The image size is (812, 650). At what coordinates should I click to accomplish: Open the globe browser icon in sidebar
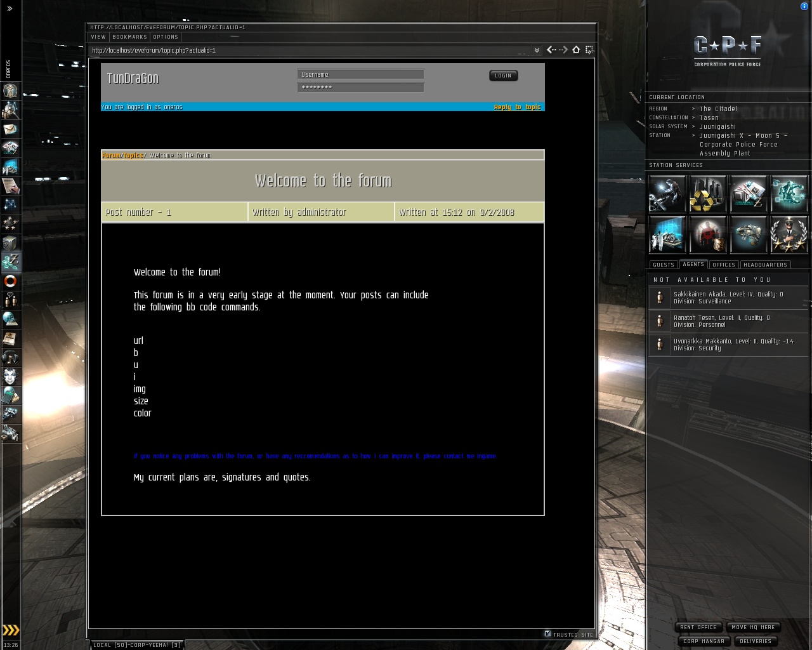pyautogui.click(x=11, y=319)
